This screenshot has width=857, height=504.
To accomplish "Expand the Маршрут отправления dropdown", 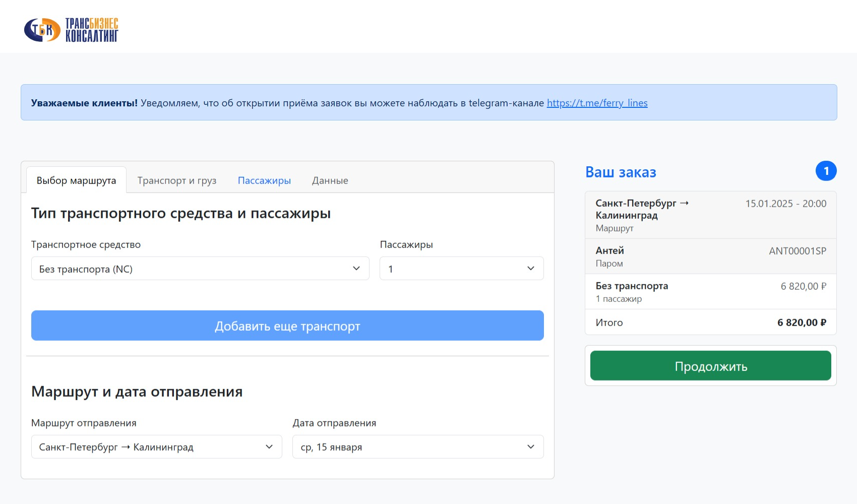I will (156, 447).
